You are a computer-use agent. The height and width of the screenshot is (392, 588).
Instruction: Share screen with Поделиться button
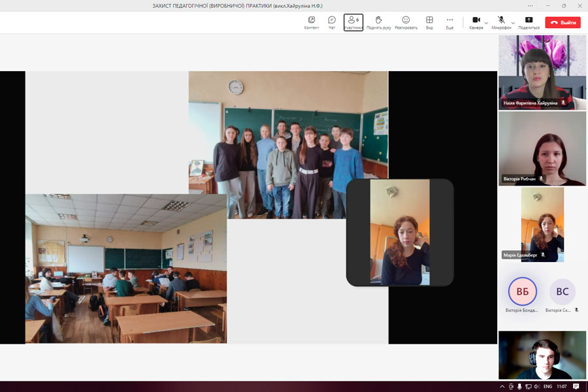click(x=529, y=22)
